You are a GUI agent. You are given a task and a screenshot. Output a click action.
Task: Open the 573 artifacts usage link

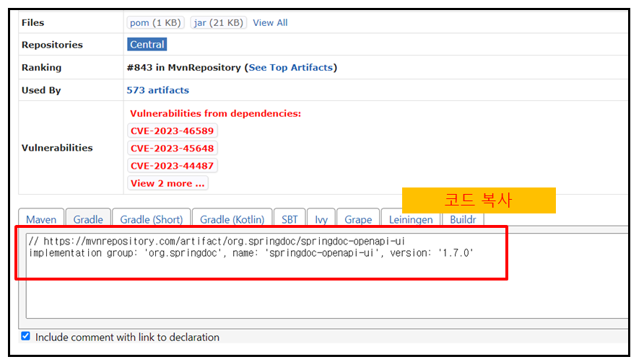(x=157, y=90)
